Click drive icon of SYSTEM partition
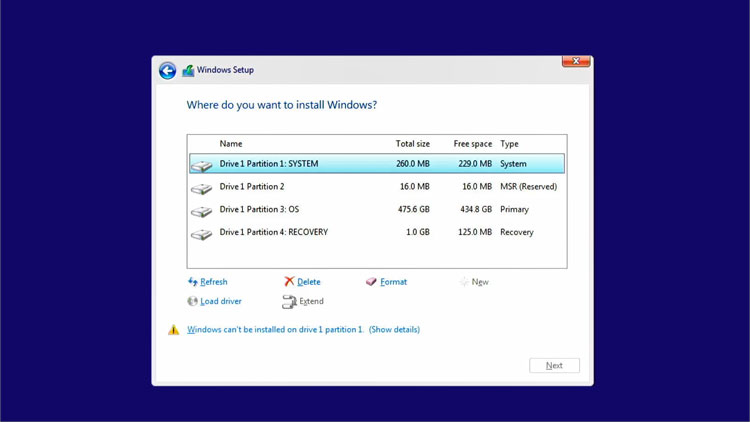 point(201,166)
